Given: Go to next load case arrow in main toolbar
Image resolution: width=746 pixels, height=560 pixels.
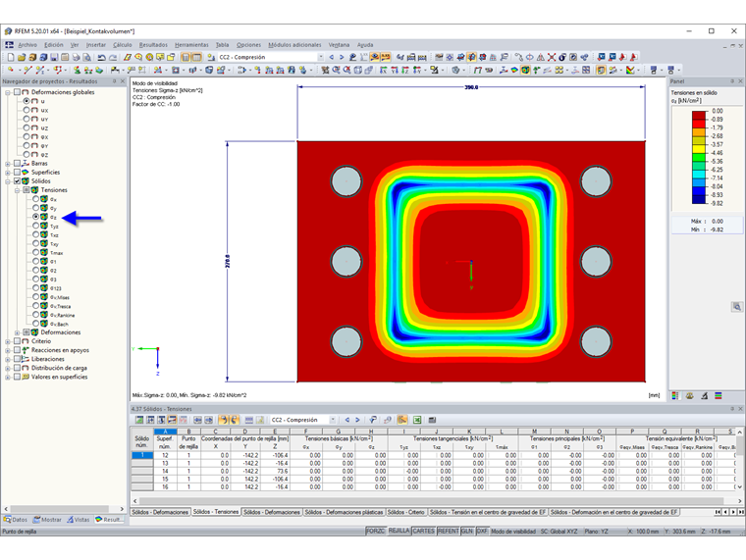Looking at the screenshot, I should tap(342, 57).
